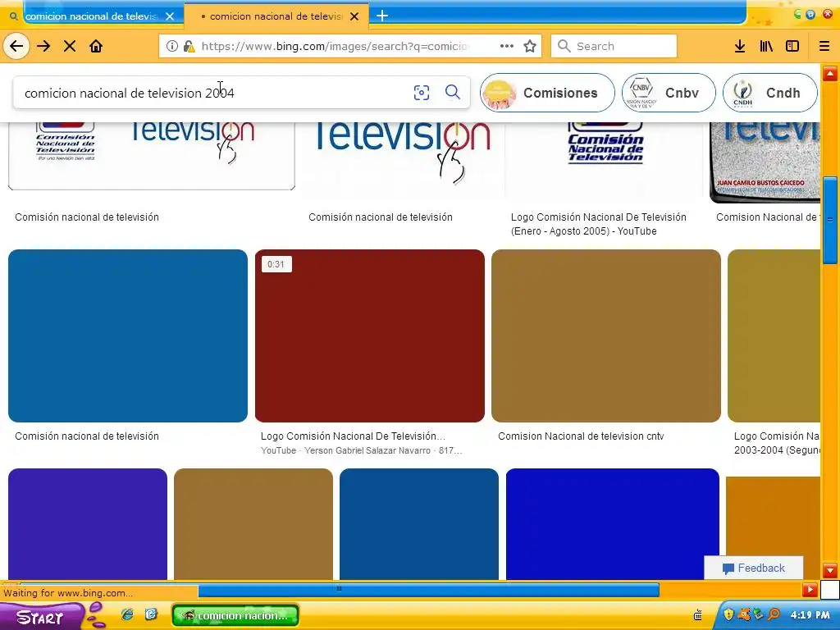The image size is (840, 630).
Task: Open the downloads panel
Action: click(x=740, y=46)
